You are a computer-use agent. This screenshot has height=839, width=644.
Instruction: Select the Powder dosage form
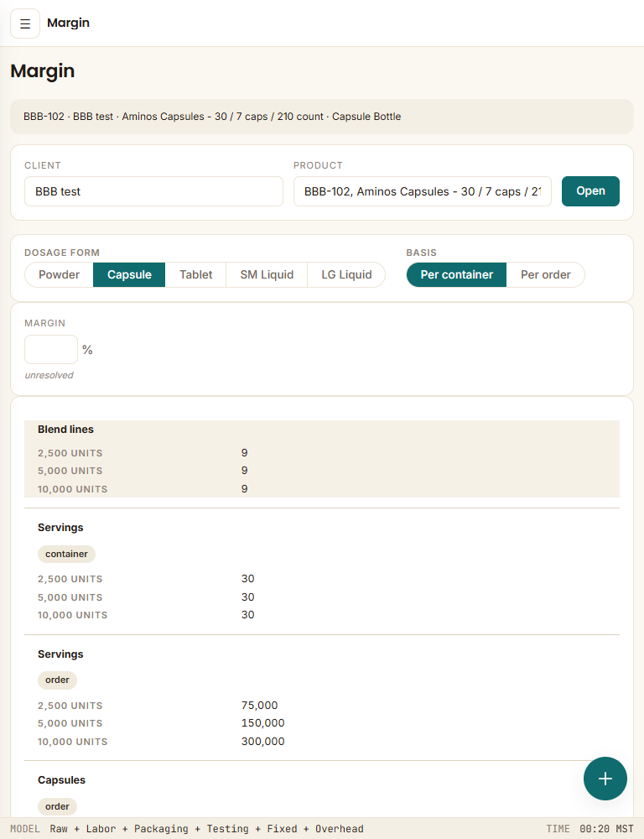pyautogui.click(x=59, y=274)
